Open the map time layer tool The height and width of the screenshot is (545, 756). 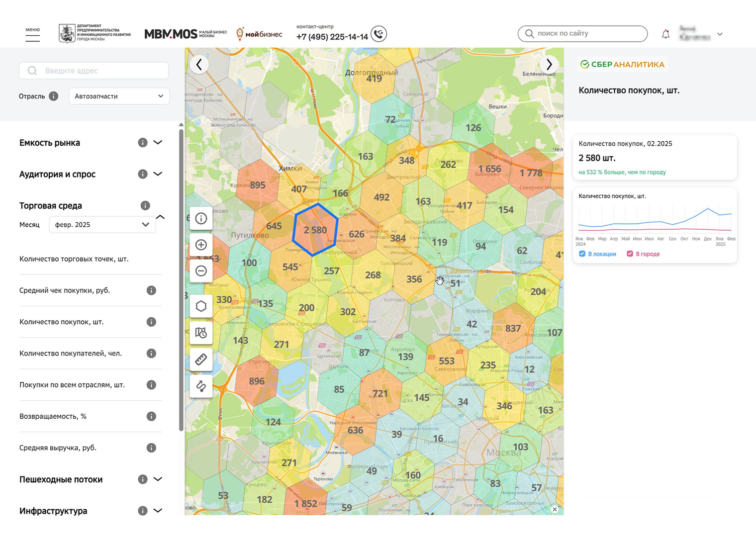[201, 333]
